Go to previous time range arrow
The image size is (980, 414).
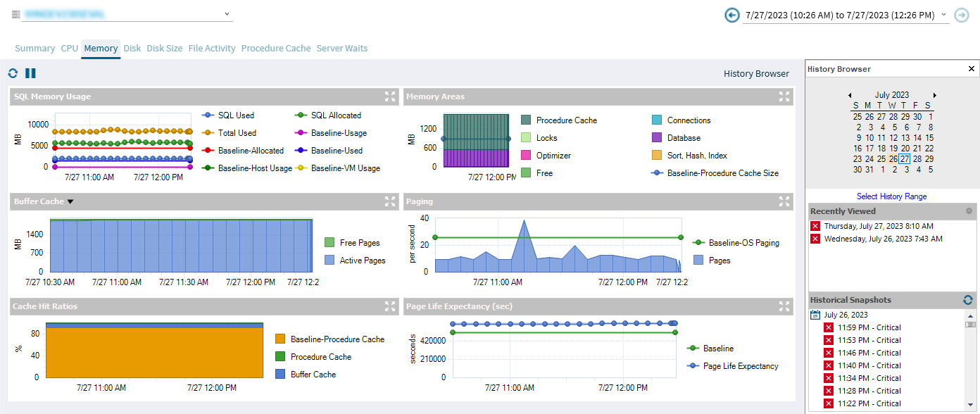click(732, 15)
